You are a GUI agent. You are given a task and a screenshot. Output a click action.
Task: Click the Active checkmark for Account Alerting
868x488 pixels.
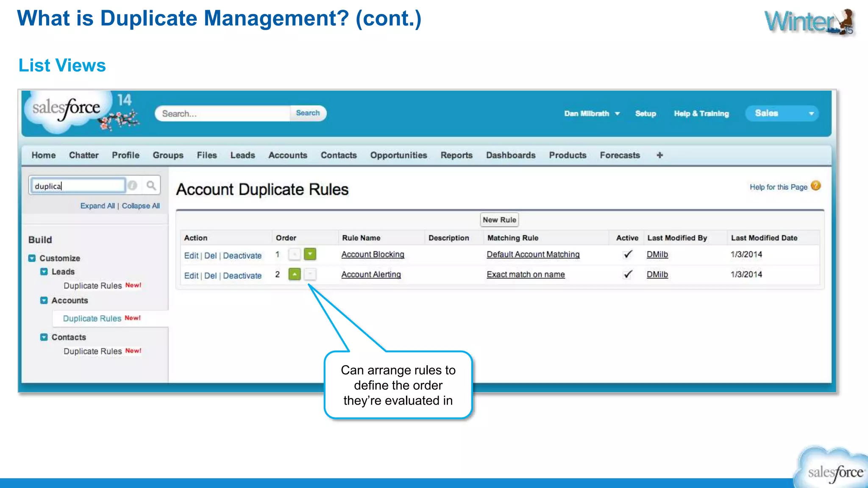tap(628, 274)
